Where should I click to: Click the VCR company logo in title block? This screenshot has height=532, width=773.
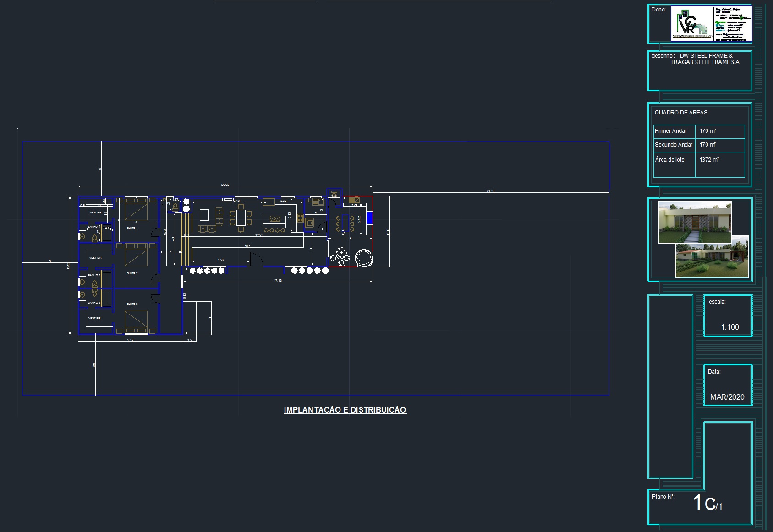click(x=691, y=23)
